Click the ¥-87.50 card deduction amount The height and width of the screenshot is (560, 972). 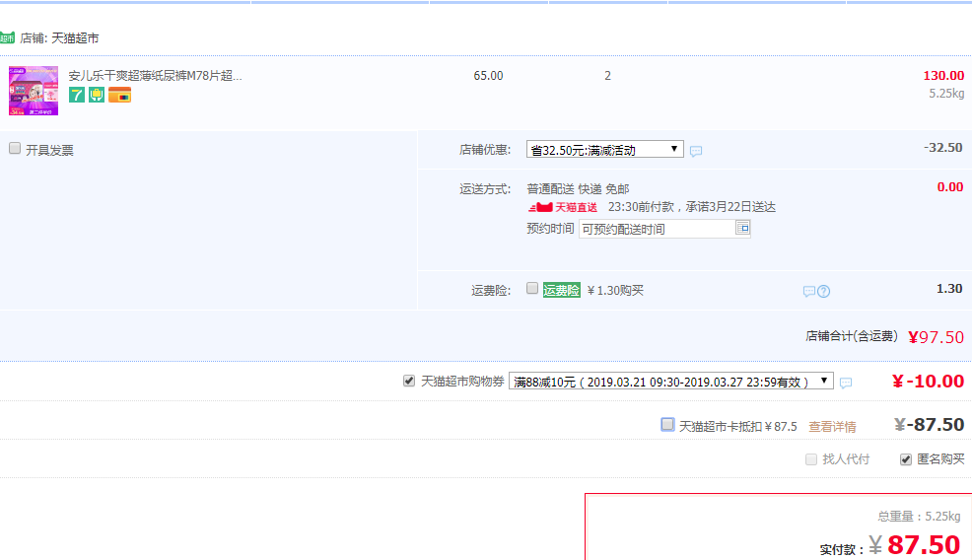click(930, 425)
